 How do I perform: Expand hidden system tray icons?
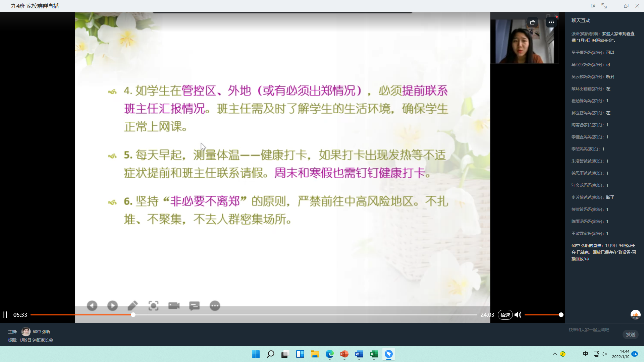[x=554, y=354]
